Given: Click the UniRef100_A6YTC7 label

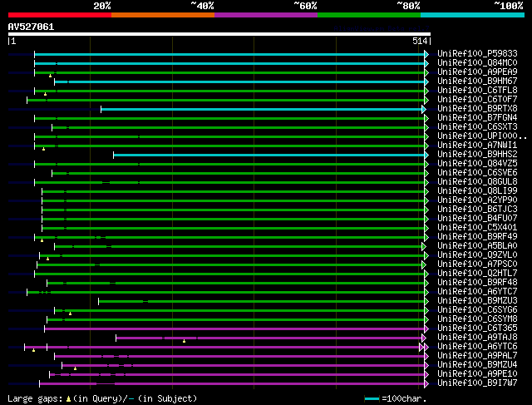Looking at the screenshot, I should tap(477, 292).
